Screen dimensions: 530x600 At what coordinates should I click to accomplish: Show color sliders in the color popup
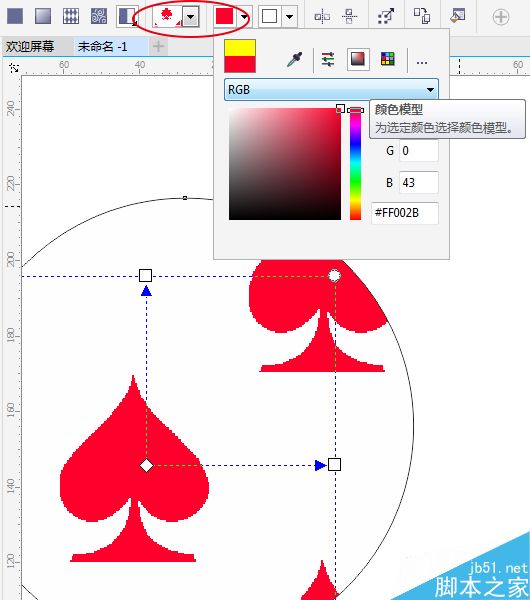point(328,59)
